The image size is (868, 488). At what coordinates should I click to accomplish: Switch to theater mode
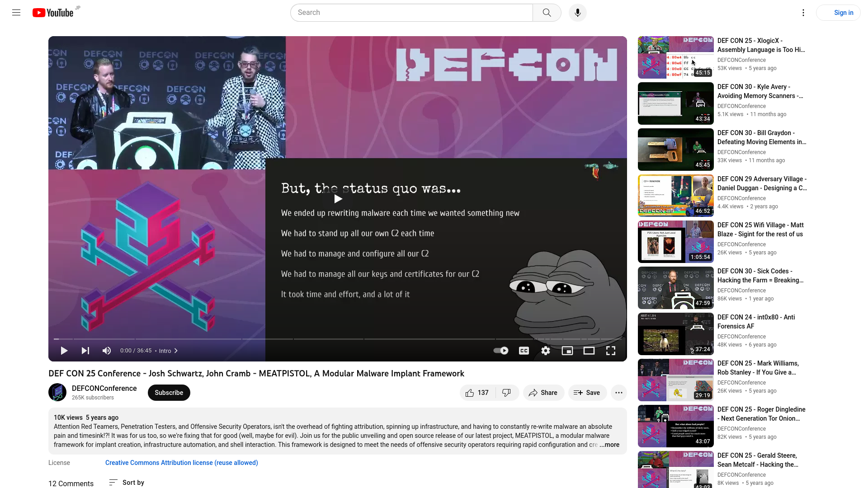pos(589,351)
